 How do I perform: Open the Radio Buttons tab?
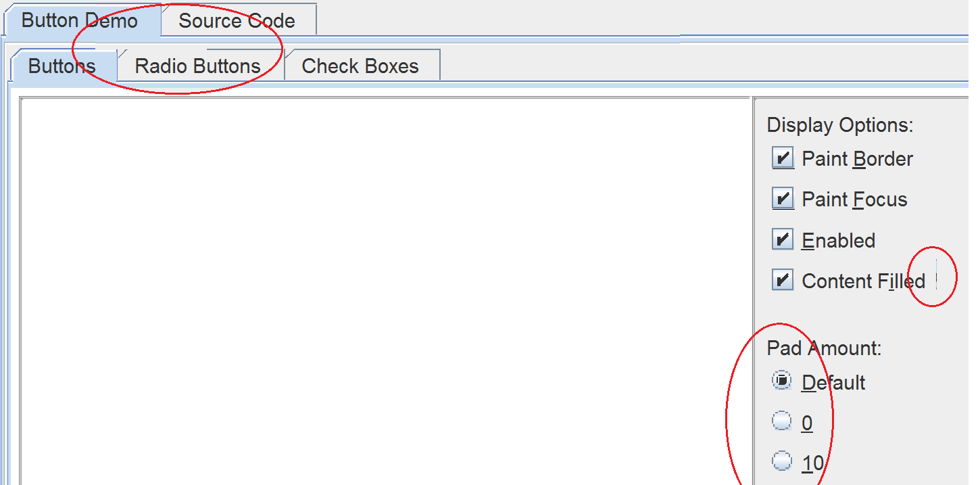point(199,66)
